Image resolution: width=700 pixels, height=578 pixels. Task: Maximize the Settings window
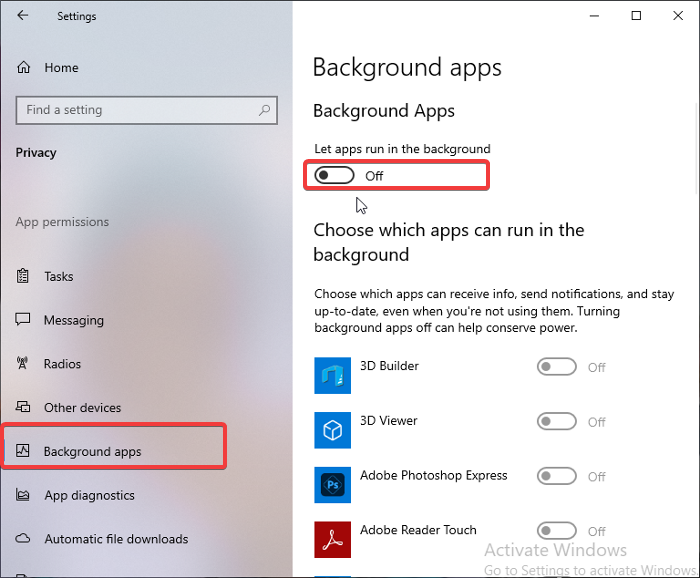point(636,16)
